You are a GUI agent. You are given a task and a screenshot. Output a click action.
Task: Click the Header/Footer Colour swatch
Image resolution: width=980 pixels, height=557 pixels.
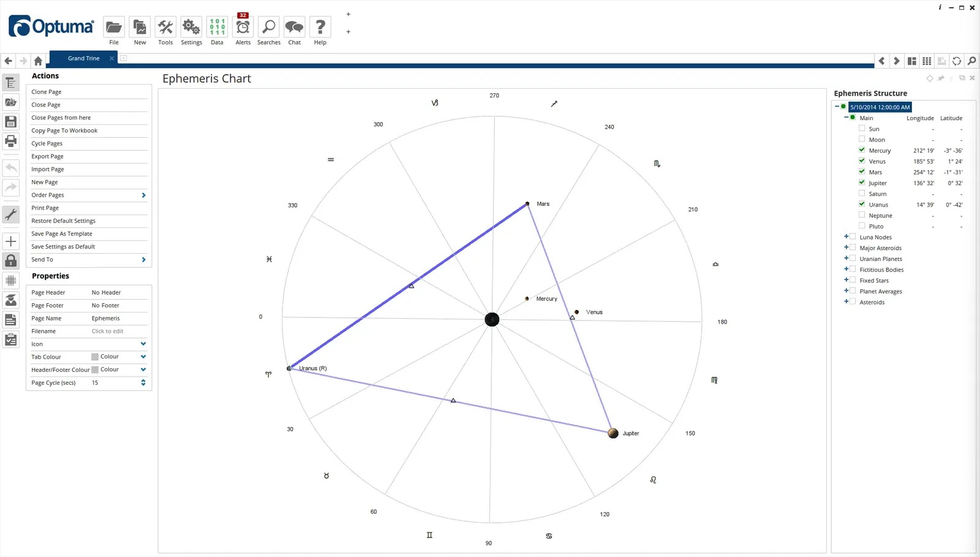95,369
